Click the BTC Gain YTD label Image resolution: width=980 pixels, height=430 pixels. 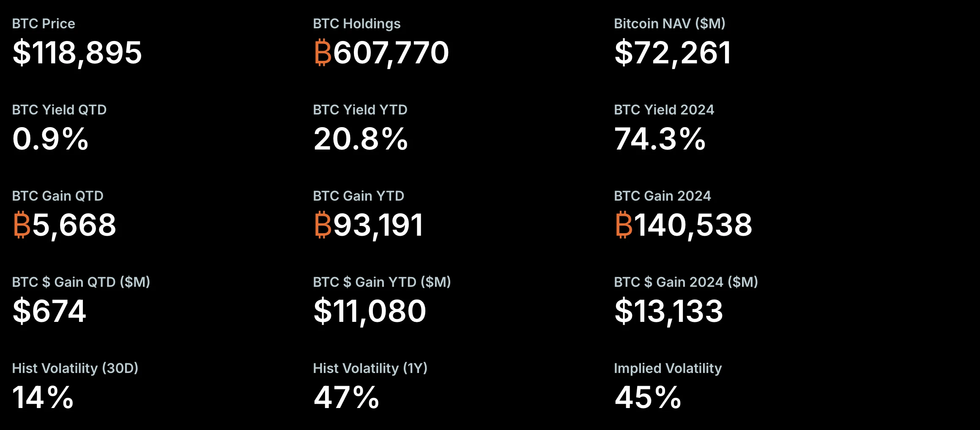(x=359, y=196)
